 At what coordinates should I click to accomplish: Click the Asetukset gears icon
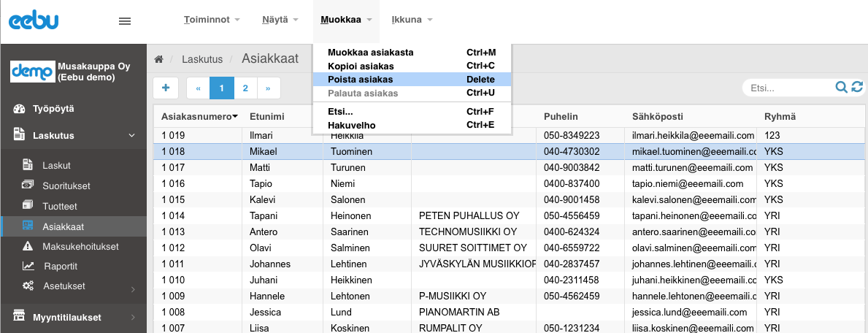click(28, 286)
